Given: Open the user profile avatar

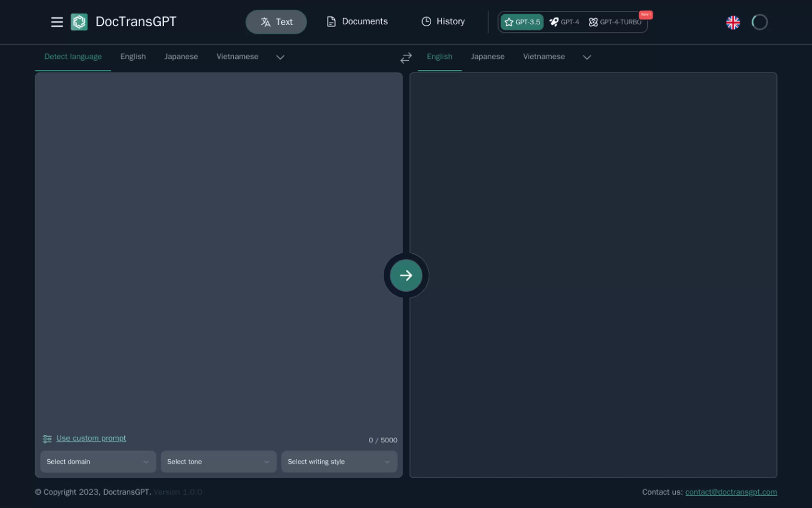Looking at the screenshot, I should pos(760,22).
